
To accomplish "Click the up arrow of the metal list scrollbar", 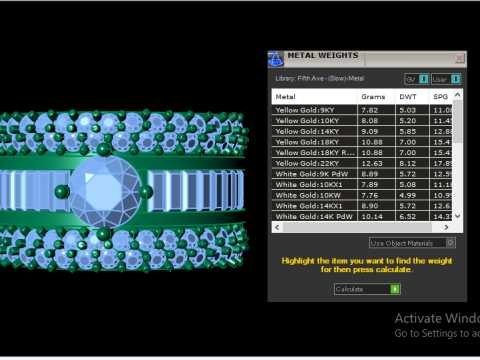I will click(x=458, y=95).
